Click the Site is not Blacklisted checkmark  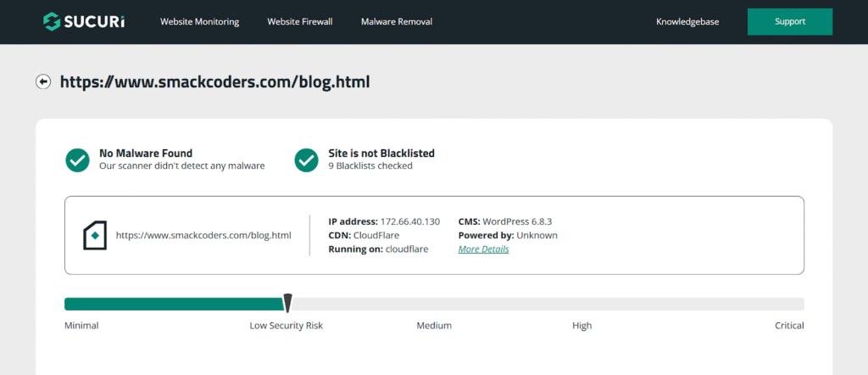coord(306,160)
